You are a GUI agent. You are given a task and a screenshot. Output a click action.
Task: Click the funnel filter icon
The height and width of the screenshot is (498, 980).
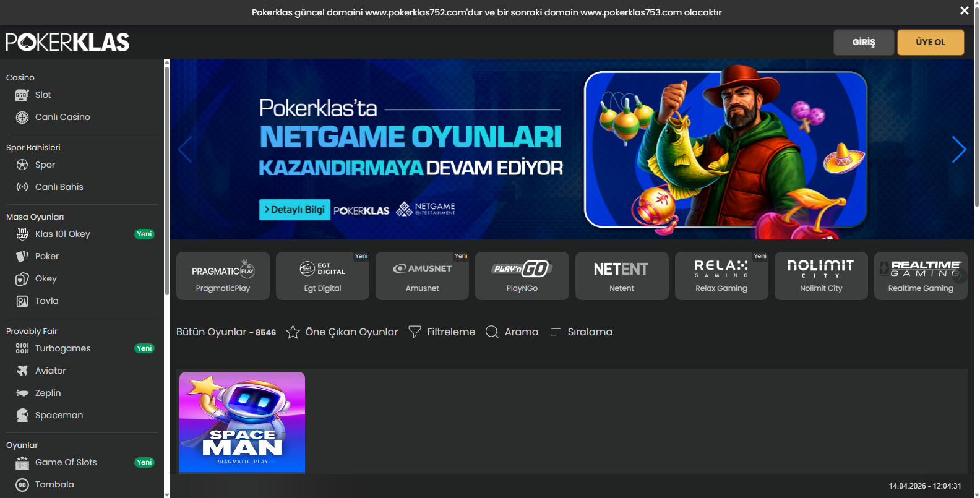[415, 332]
